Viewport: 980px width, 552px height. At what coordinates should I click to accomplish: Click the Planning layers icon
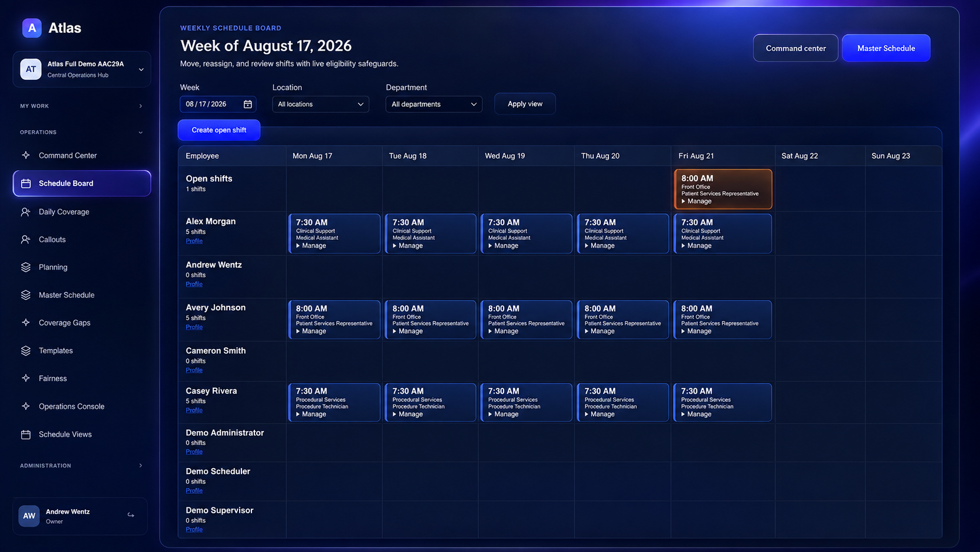[26, 267]
